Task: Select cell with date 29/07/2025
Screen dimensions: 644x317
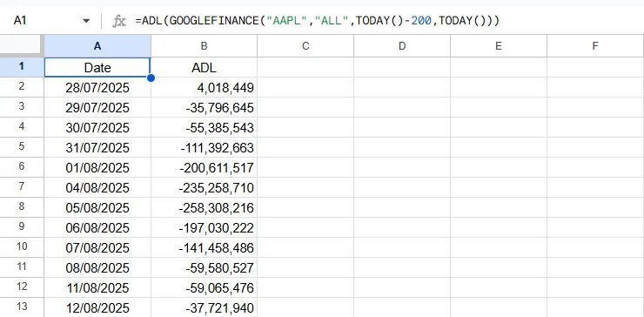Action: pyautogui.click(x=97, y=107)
